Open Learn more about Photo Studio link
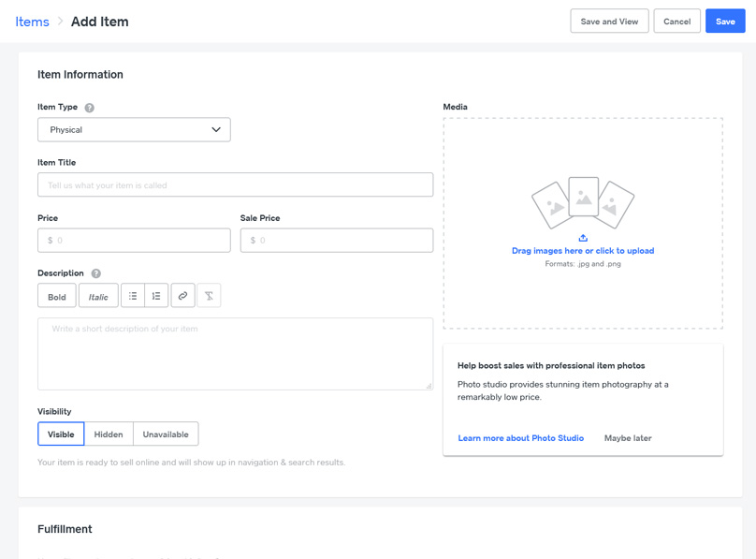This screenshot has width=756, height=559. [x=520, y=438]
